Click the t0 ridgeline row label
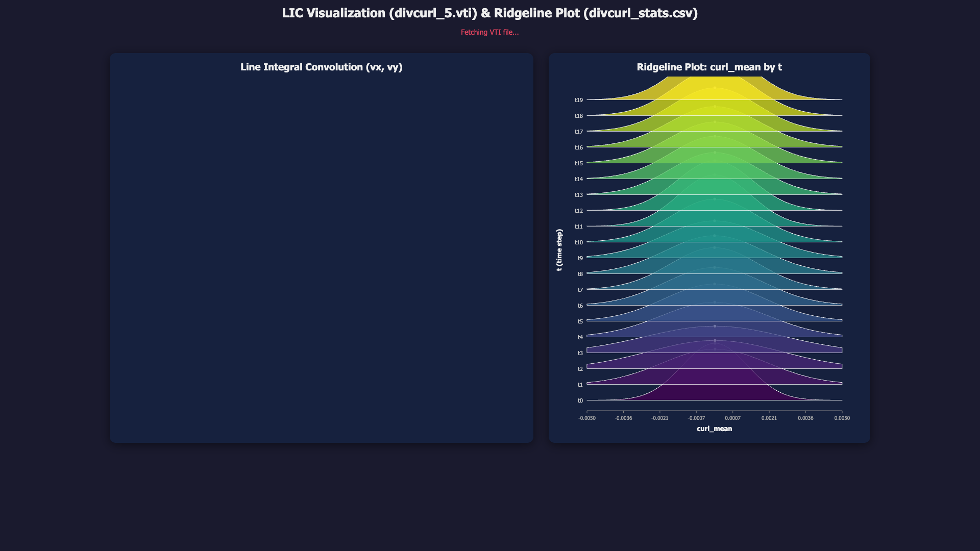The image size is (980, 551). (580, 400)
